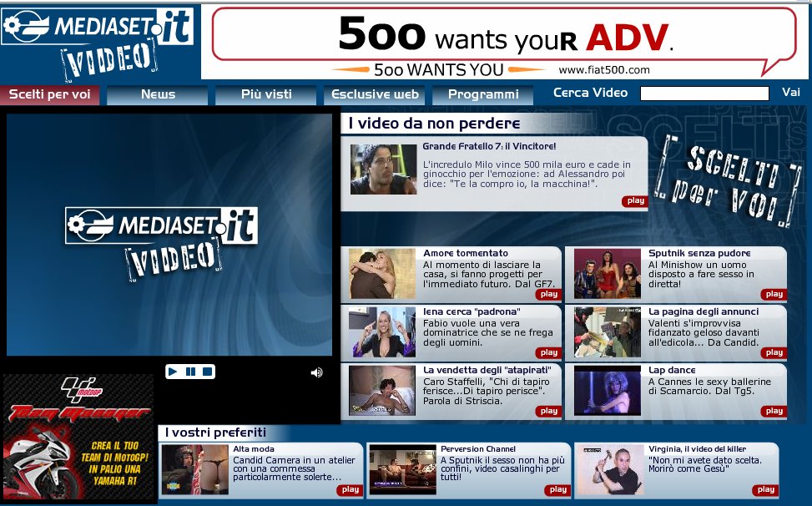
Task: Open the Amore tormentato thumbnail
Action: pyautogui.click(x=382, y=274)
